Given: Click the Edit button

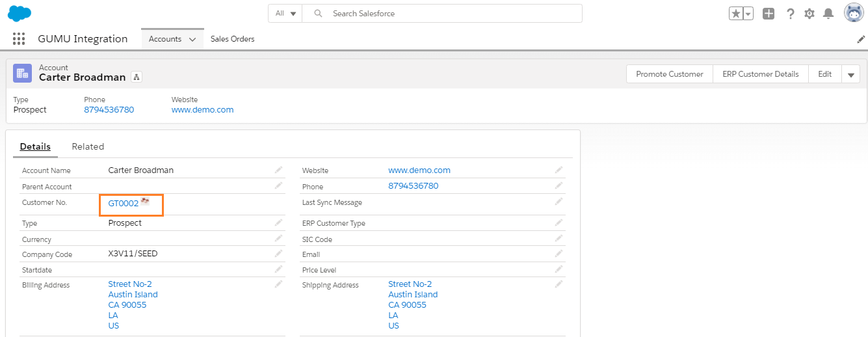Looking at the screenshot, I should coord(825,74).
